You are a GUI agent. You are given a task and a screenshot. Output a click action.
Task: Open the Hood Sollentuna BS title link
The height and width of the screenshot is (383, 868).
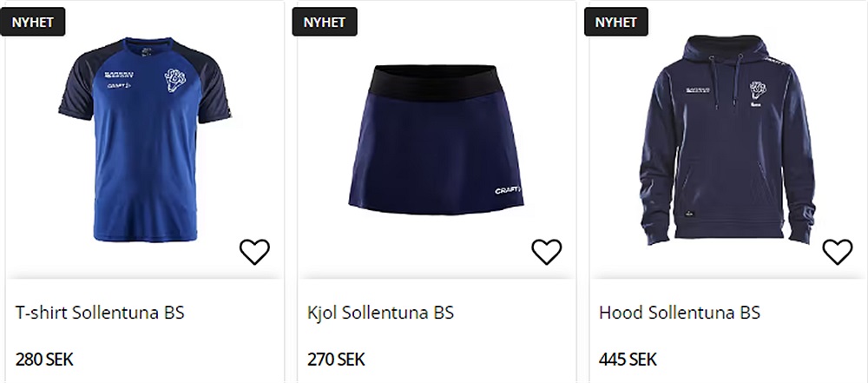[680, 313]
